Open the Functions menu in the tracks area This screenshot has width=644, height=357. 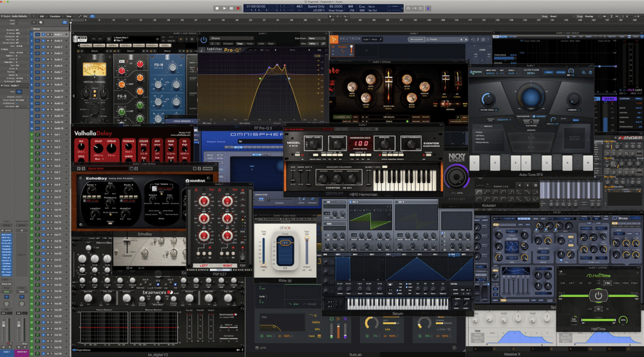(55, 17)
